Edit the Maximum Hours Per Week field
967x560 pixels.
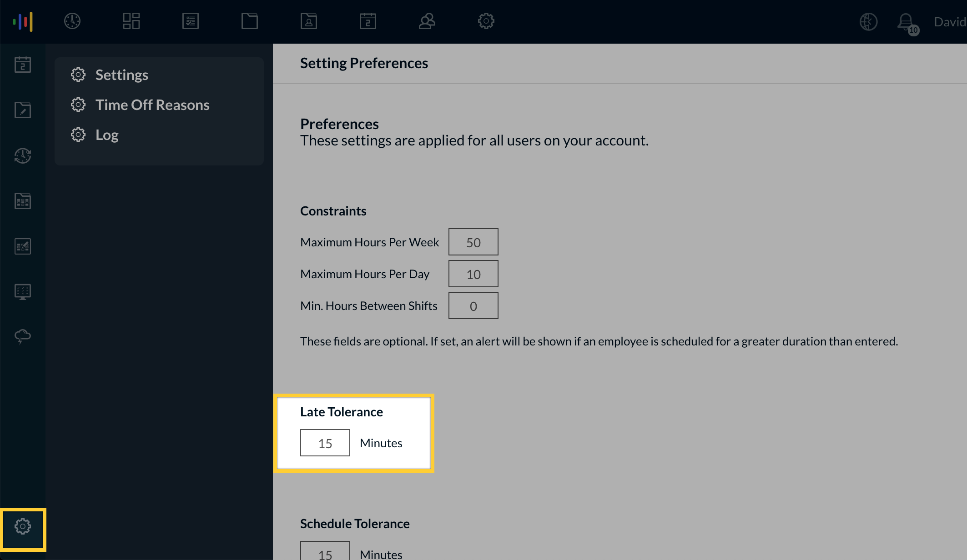[473, 242]
